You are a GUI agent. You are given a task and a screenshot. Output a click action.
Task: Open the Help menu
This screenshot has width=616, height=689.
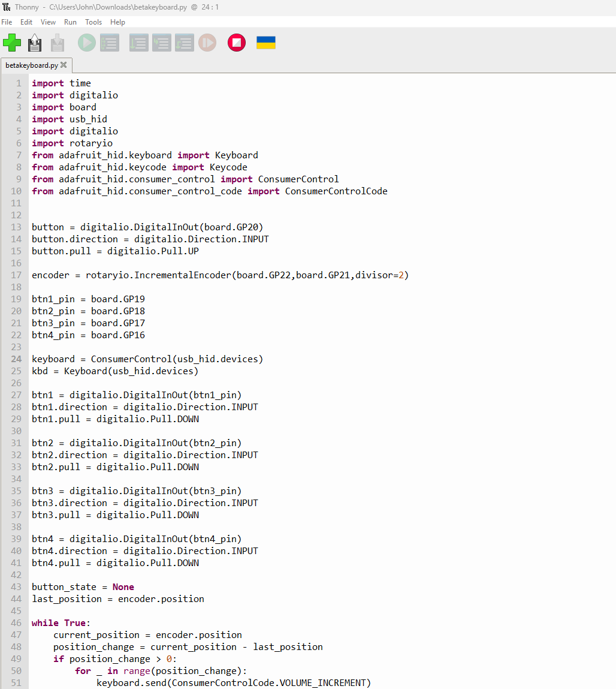(x=118, y=22)
